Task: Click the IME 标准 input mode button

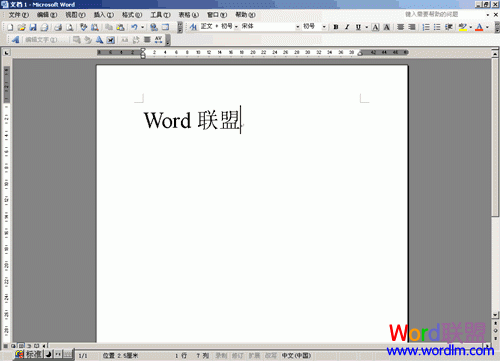Action: (34, 354)
